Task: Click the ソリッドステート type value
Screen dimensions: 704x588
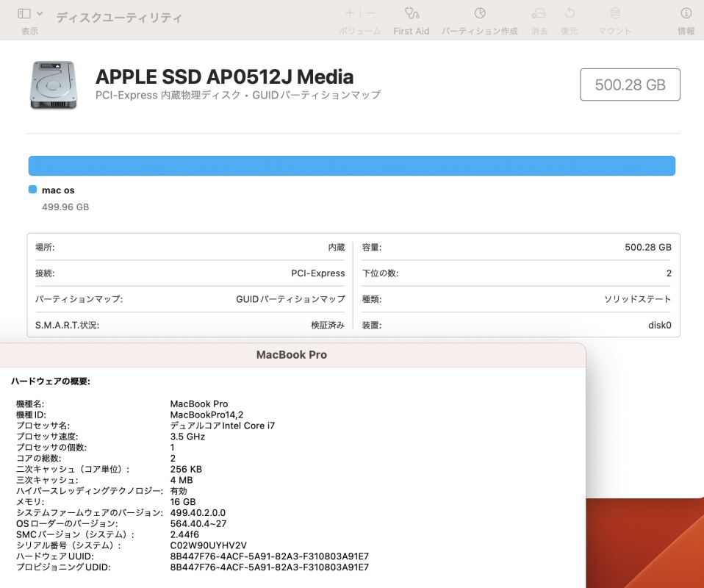Action: [638, 299]
